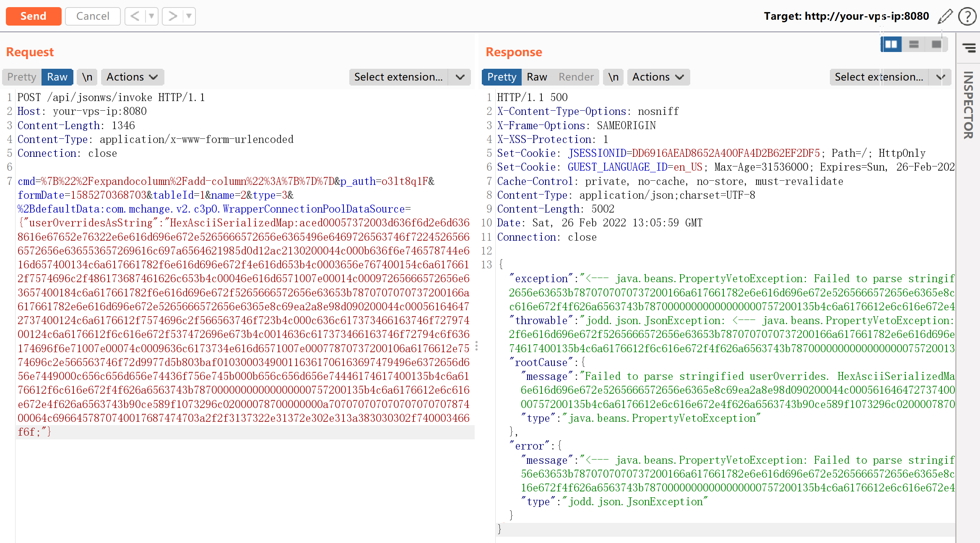Viewport: 980px width, 543px height.
Task: Open the Inspector panel menu icon
Action: coord(969,48)
